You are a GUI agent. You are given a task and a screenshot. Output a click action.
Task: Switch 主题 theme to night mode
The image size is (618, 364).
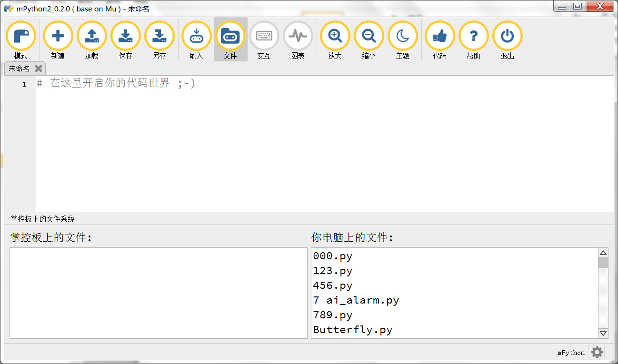click(402, 39)
